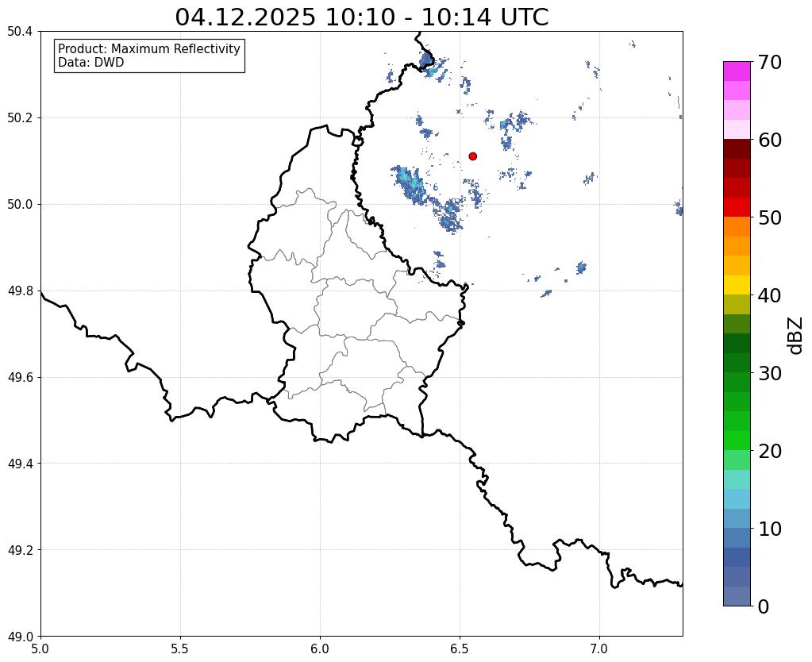Click colorbar tick label 0
This screenshot has height=662, width=812.
click(764, 606)
